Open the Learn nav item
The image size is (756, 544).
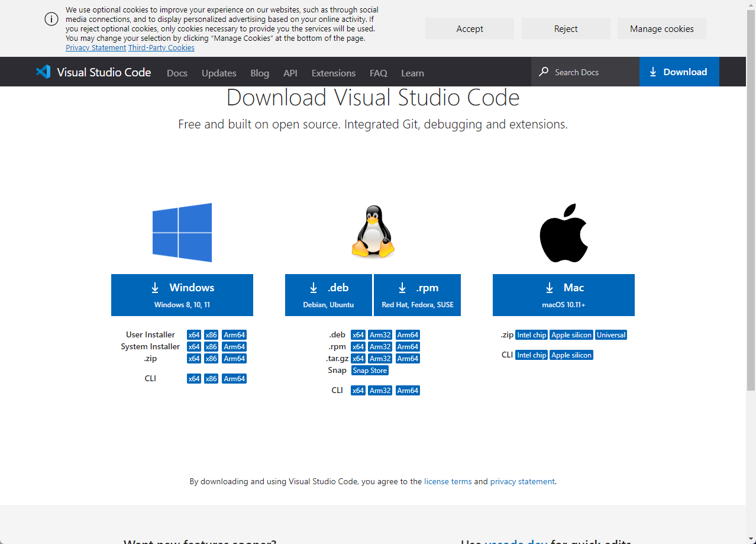point(412,73)
